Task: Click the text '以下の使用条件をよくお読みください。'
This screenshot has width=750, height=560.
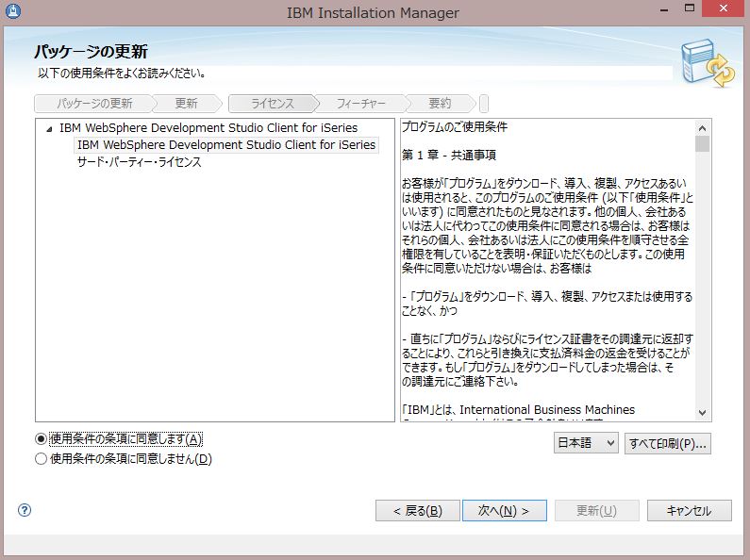Action: (x=122, y=74)
